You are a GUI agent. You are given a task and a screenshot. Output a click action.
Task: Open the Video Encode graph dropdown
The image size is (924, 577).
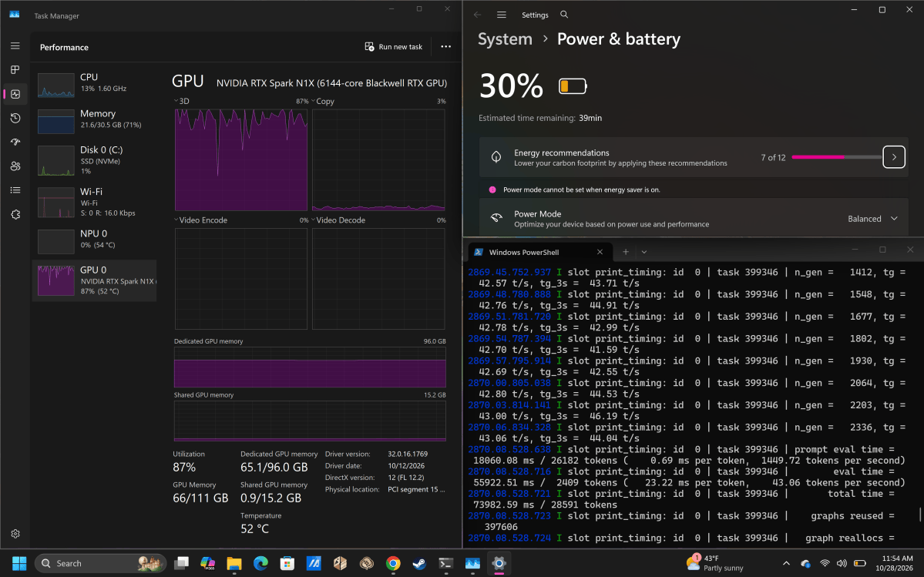pos(176,220)
